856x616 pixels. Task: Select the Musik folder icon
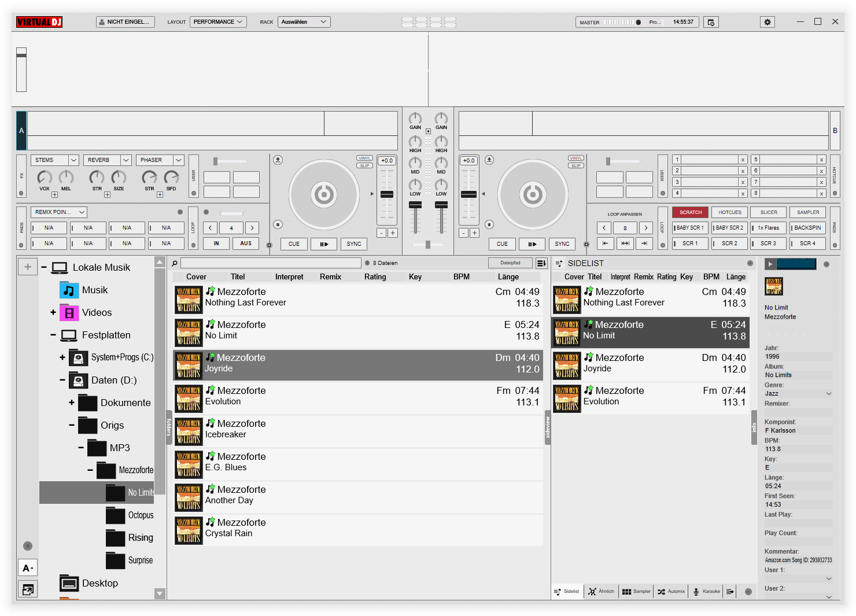[x=69, y=290]
